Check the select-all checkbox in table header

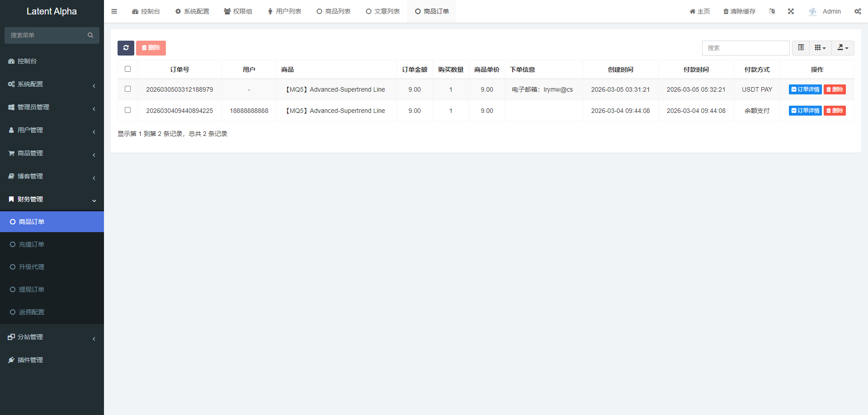[x=127, y=69]
